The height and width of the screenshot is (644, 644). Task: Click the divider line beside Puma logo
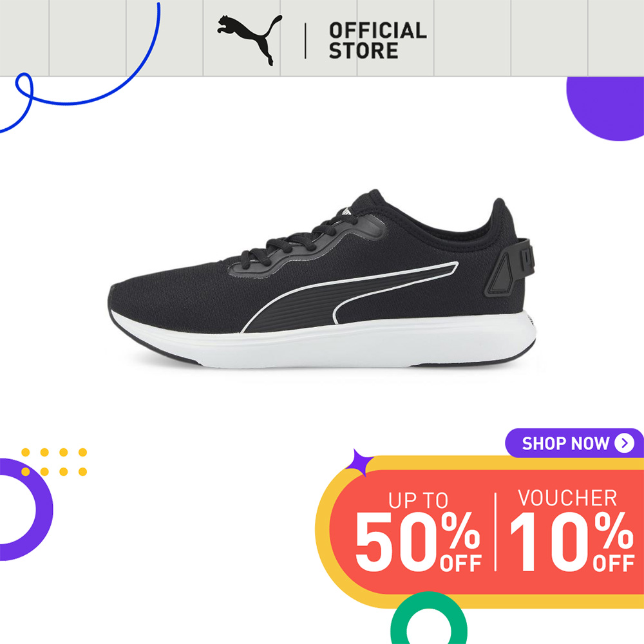pyautogui.click(x=305, y=41)
